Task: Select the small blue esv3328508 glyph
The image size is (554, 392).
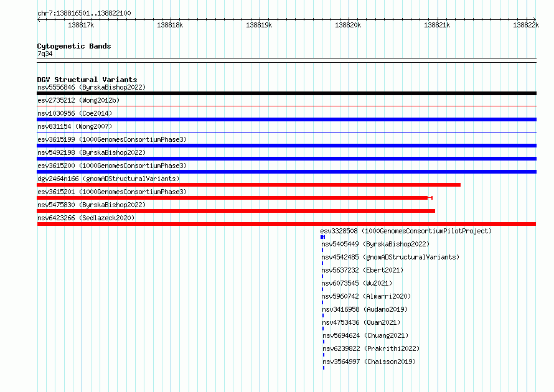Action: click(322, 237)
